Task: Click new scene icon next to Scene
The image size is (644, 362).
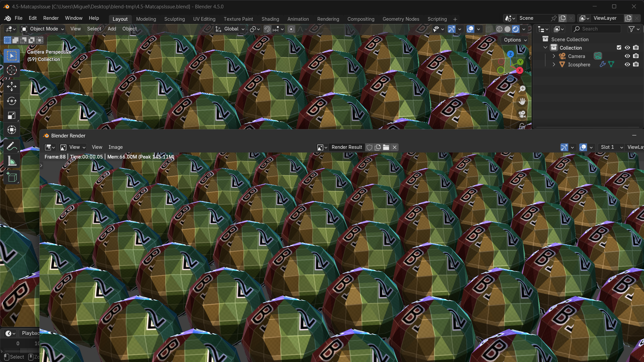Action: pyautogui.click(x=562, y=18)
